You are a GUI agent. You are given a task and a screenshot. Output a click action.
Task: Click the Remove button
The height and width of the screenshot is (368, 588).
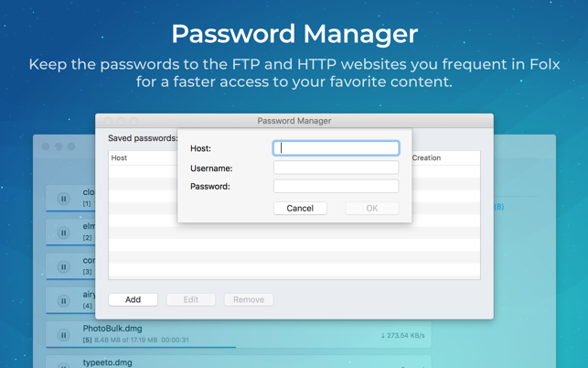pos(248,299)
